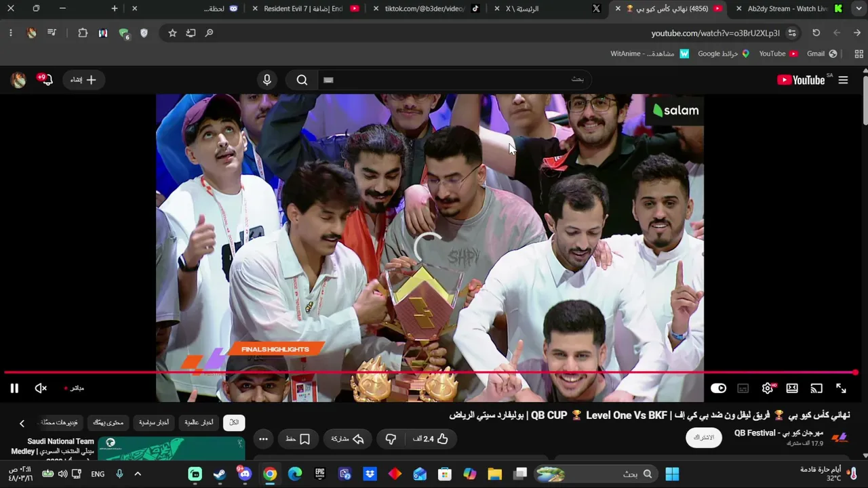Start voice search with the microphone
This screenshot has width=868, height=488.
(x=267, y=80)
